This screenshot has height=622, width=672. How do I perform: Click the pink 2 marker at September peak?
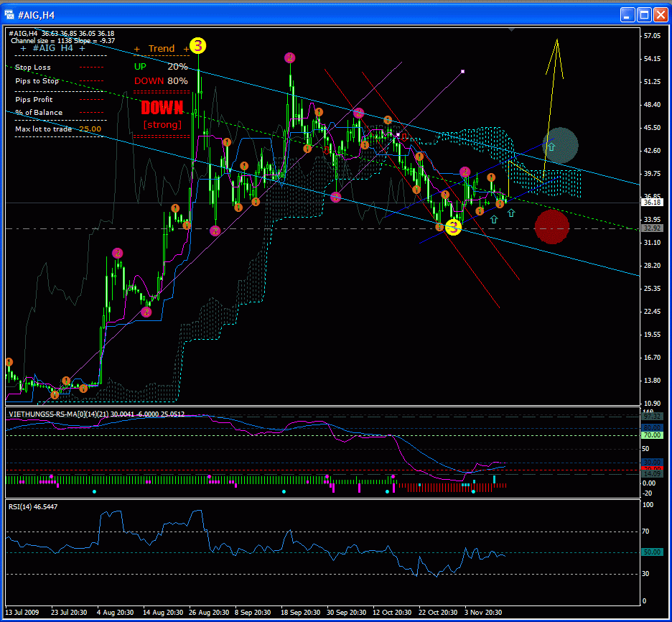click(289, 57)
